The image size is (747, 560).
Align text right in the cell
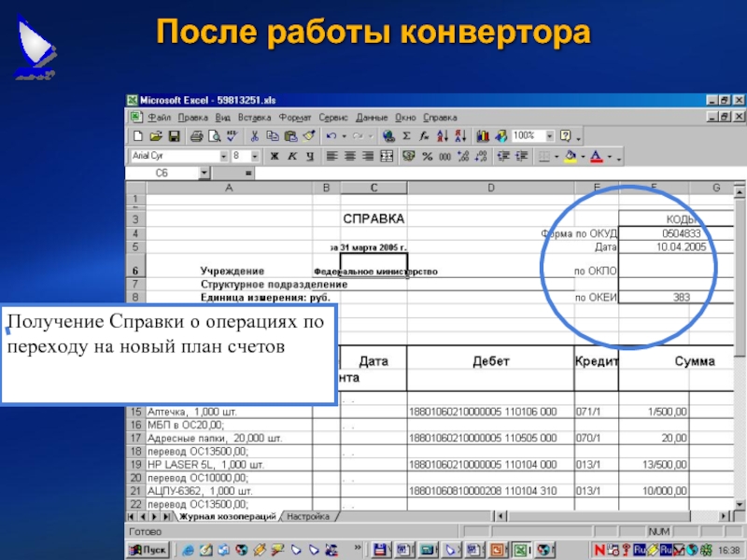[x=368, y=156]
